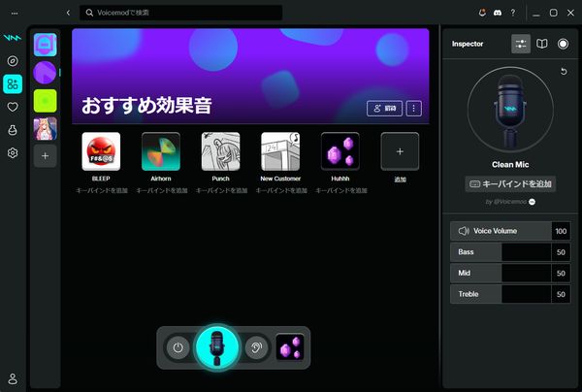The image size is (582, 392).
Task: Click the Voicemod logo in sidebar
Action: 13,38
